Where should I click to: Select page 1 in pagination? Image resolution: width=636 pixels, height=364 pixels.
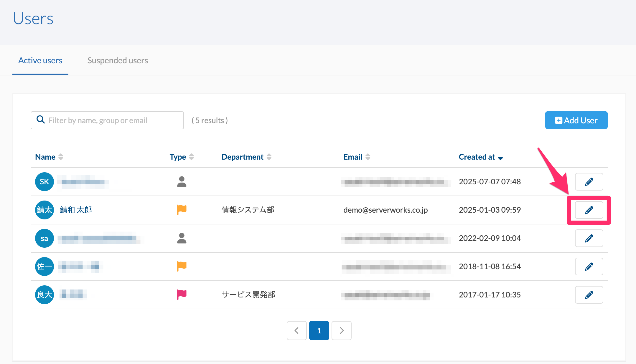coord(319,330)
